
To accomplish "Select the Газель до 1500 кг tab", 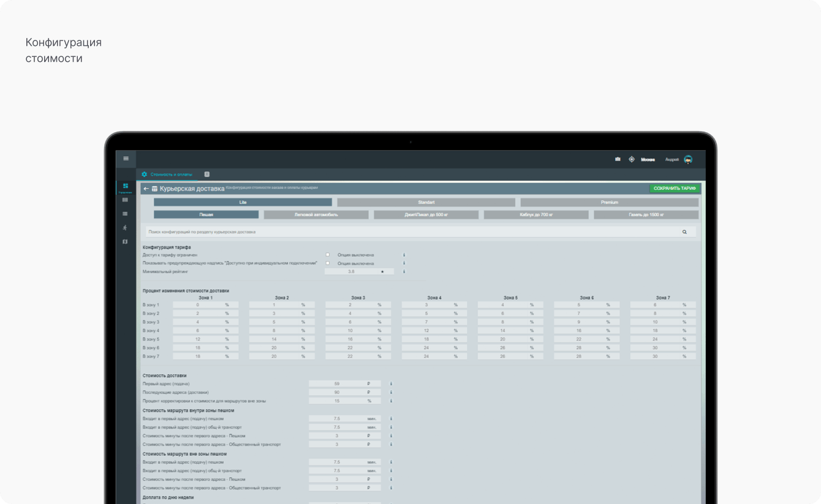I will coord(646,215).
